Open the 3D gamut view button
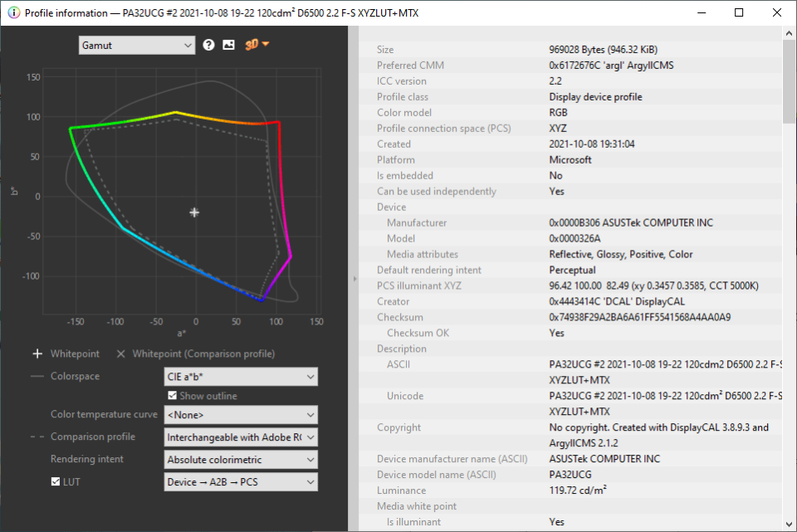797x532 pixels. coord(257,45)
